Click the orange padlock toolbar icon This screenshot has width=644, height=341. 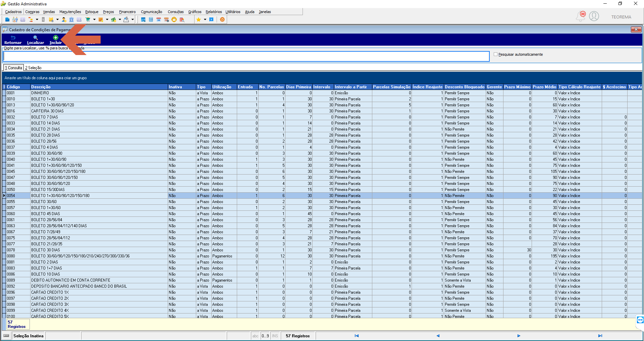pyautogui.click(x=174, y=20)
